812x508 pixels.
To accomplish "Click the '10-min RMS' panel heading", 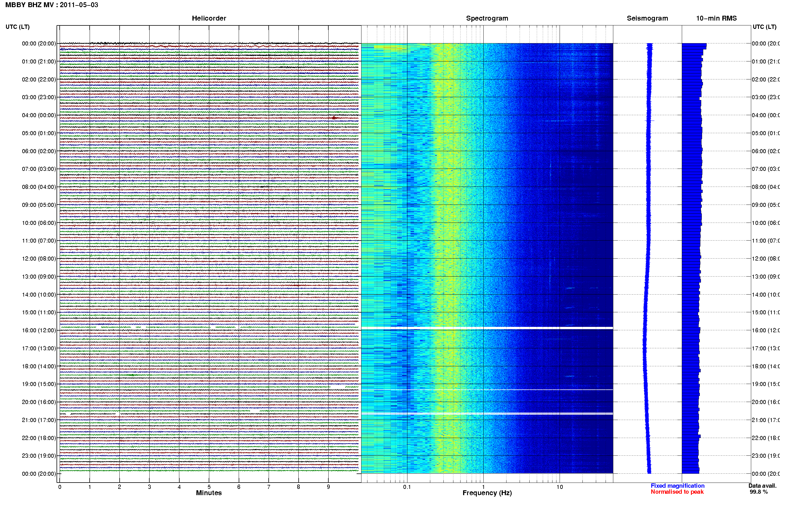I will coord(716,19).
